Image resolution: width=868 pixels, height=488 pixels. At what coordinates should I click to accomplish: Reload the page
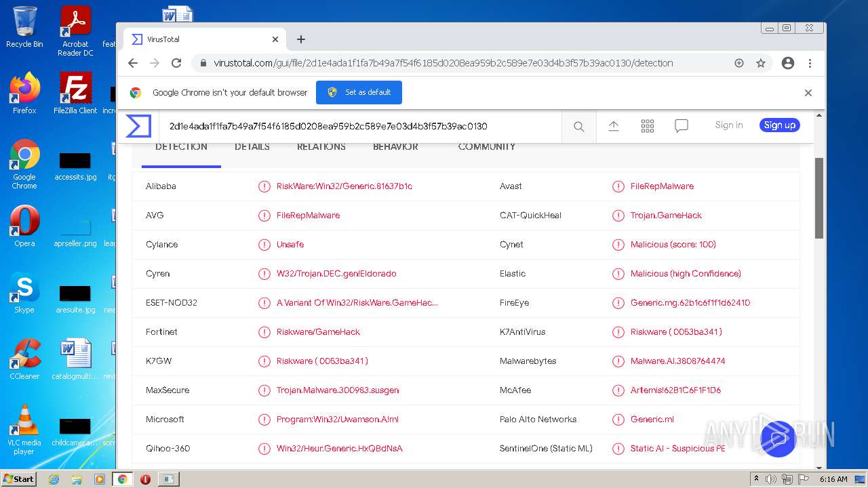(176, 63)
